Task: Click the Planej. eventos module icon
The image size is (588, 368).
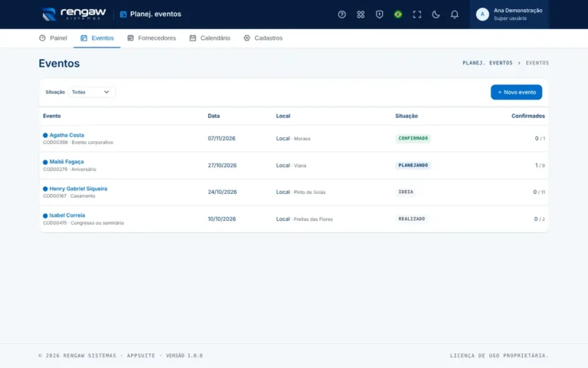Action: 123,15
